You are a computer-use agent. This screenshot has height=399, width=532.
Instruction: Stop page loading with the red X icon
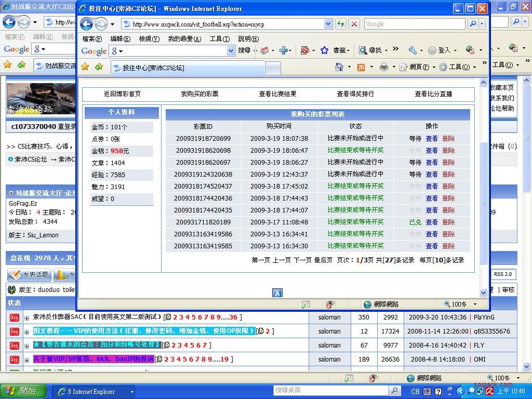tap(354, 23)
